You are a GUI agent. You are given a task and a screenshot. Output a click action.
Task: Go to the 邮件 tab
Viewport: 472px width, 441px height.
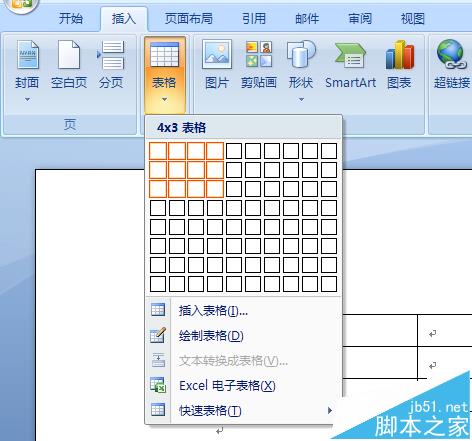click(x=307, y=18)
